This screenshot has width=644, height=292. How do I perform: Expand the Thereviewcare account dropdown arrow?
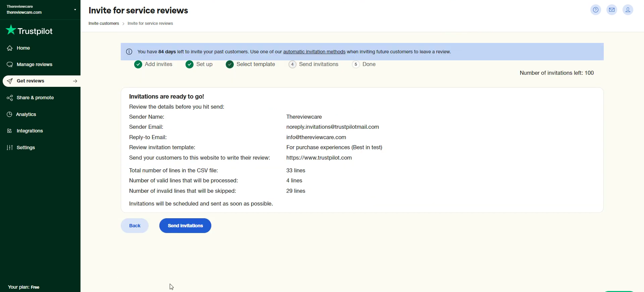(75, 10)
